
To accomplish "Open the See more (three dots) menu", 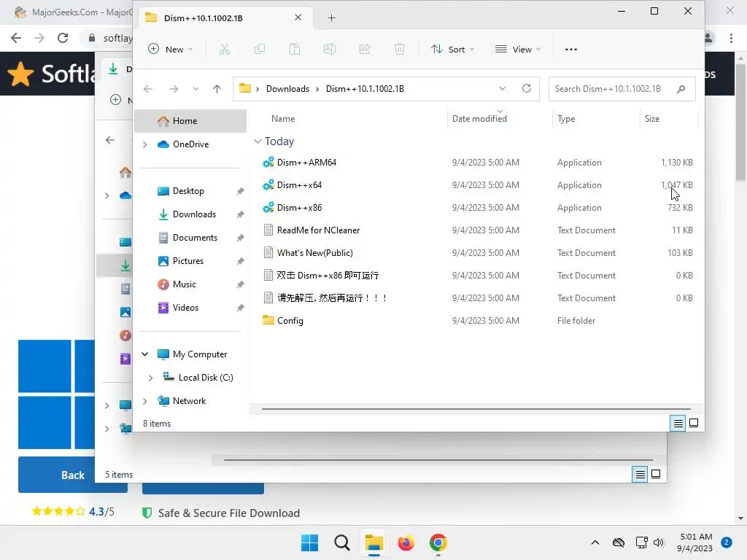I will click(x=570, y=49).
